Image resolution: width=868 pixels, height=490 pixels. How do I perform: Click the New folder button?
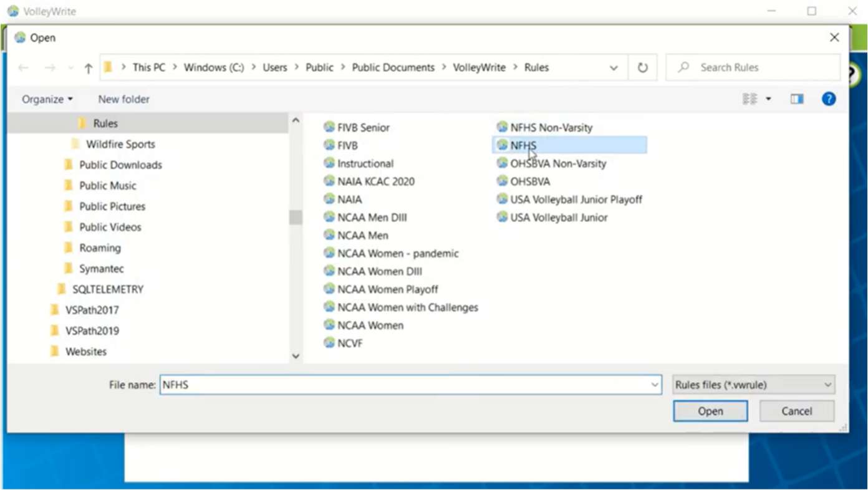click(x=123, y=99)
